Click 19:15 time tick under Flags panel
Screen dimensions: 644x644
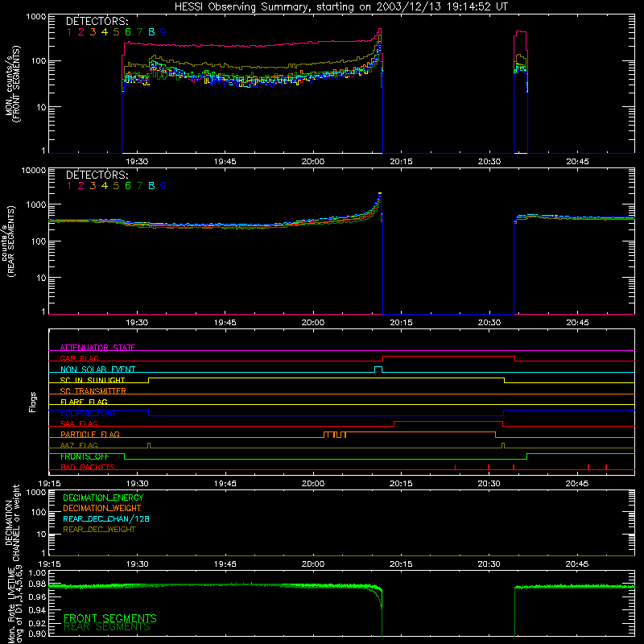click(x=49, y=484)
